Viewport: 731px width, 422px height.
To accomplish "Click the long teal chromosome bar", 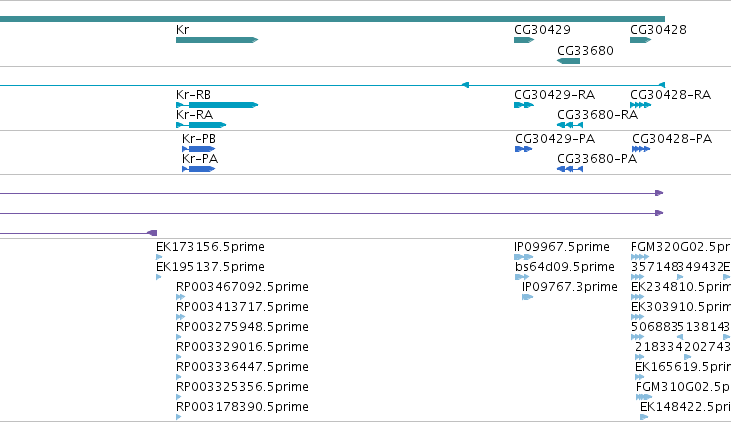I will [x=332, y=19].
